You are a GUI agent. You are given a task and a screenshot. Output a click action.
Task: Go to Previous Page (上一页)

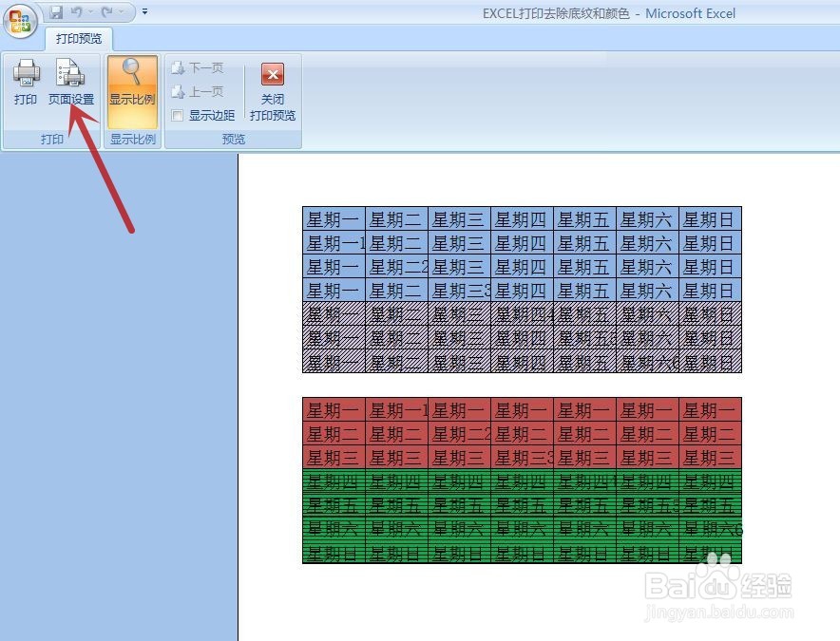(197, 91)
